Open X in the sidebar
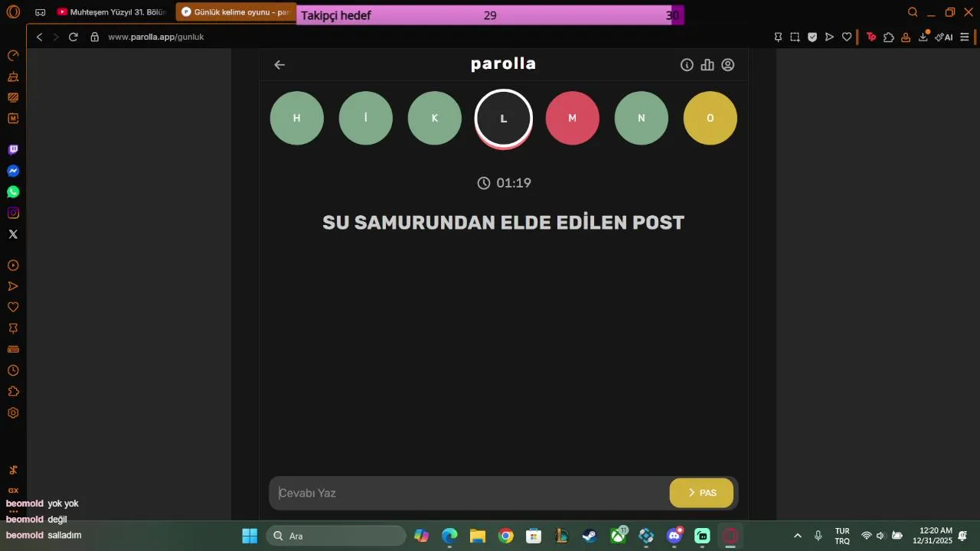Image resolution: width=980 pixels, height=551 pixels. (13, 234)
